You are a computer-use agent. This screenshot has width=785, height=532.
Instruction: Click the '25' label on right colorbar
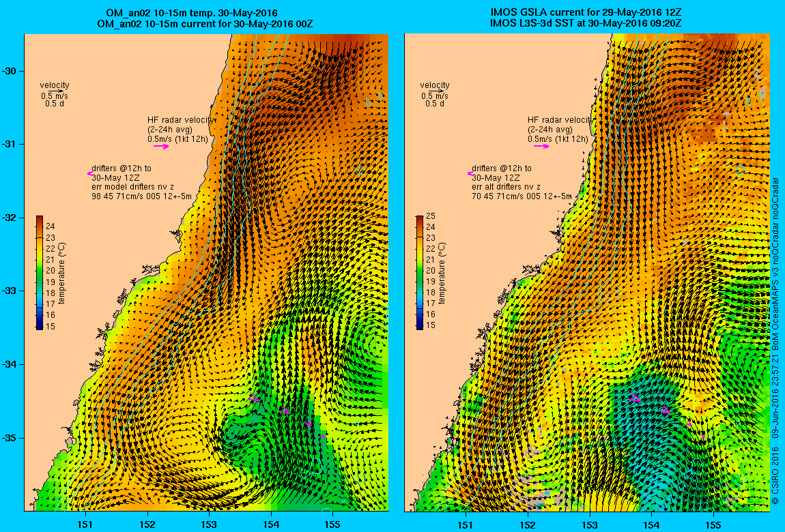coord(431,216)
